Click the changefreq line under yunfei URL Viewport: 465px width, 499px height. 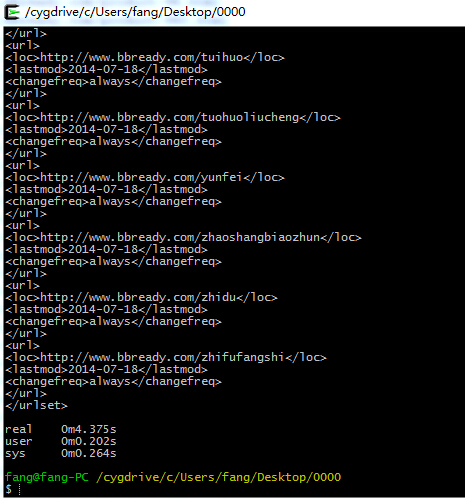click(x=113, y=201)
